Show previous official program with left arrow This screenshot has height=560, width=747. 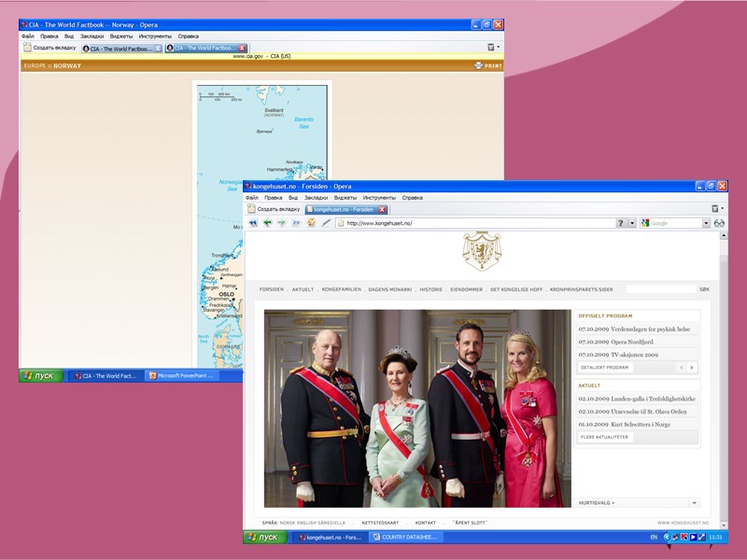(x=682, y=368)
